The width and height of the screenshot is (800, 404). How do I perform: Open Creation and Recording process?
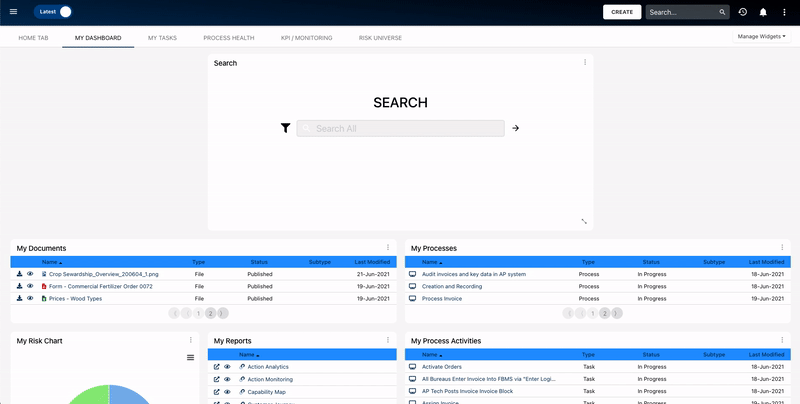452,287
